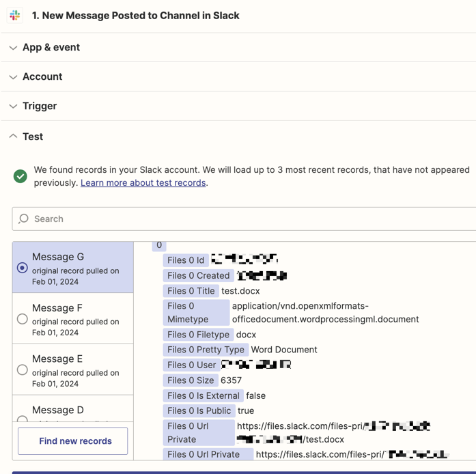The width and height of the screenshot is (476, 474).
Task: Click the Files 0 Is Public label
Action: [x=199, y=410]
